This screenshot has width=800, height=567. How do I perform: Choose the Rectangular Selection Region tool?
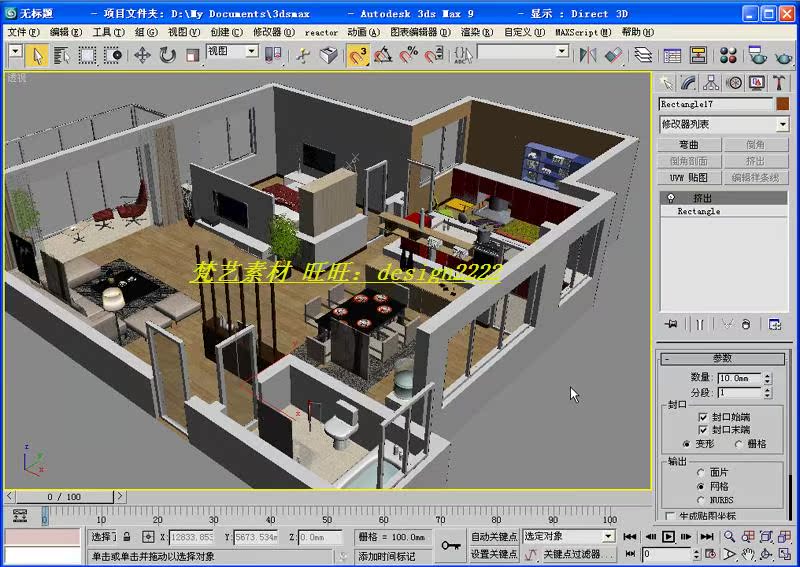click(x=87, y=55)
